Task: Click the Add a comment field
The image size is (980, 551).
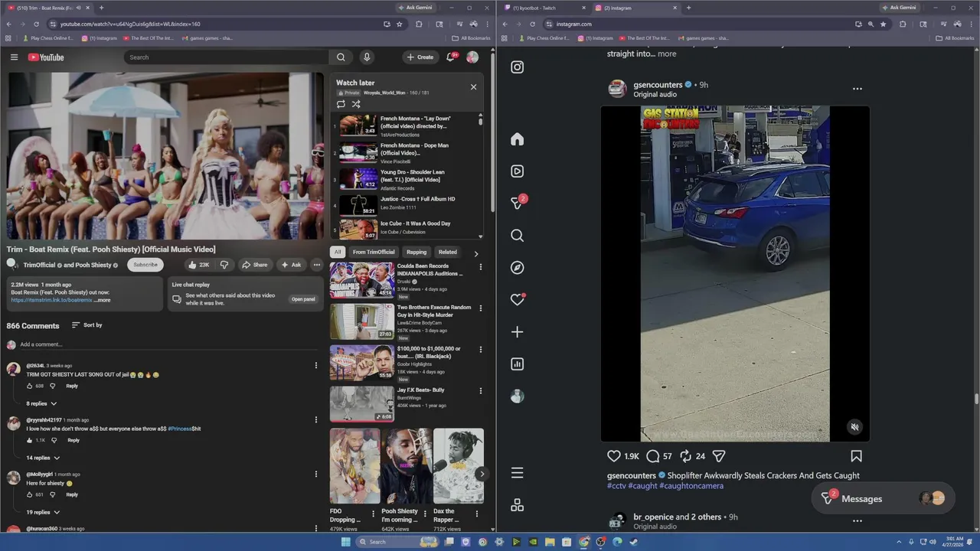Action: click(x=168, y=344)
